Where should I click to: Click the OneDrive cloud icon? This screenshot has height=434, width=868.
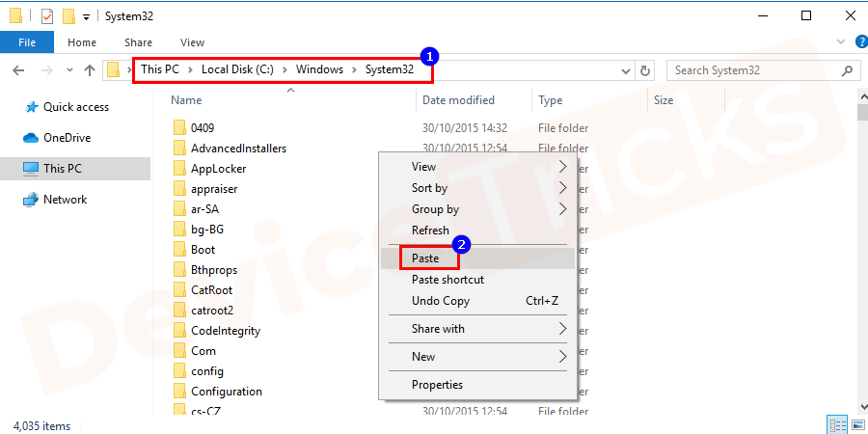point(31,138)
